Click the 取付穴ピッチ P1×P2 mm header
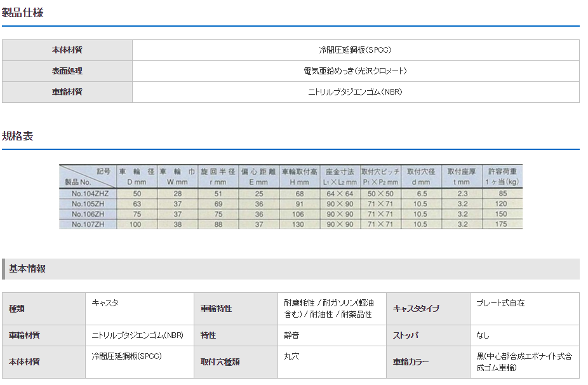The width and height of the screenshot is (588, 385). [x=380, y=177]
